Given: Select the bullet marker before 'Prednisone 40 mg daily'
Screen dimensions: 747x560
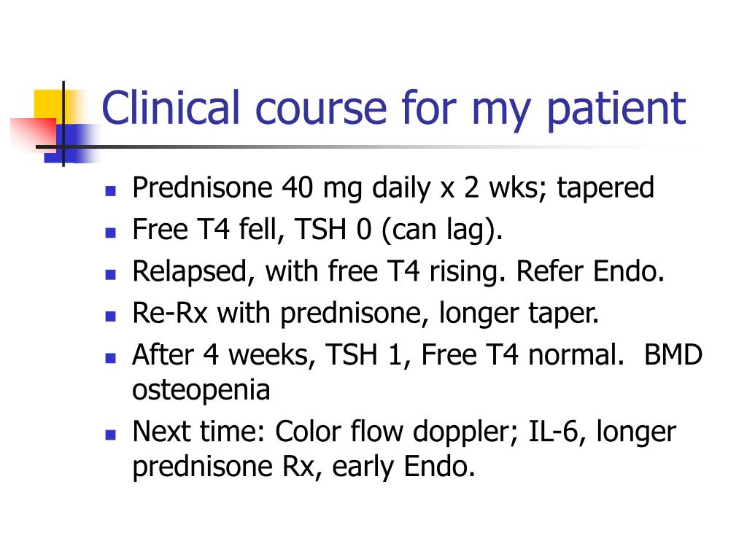Looking at the screenshot, I should click(x=111, y=191).
